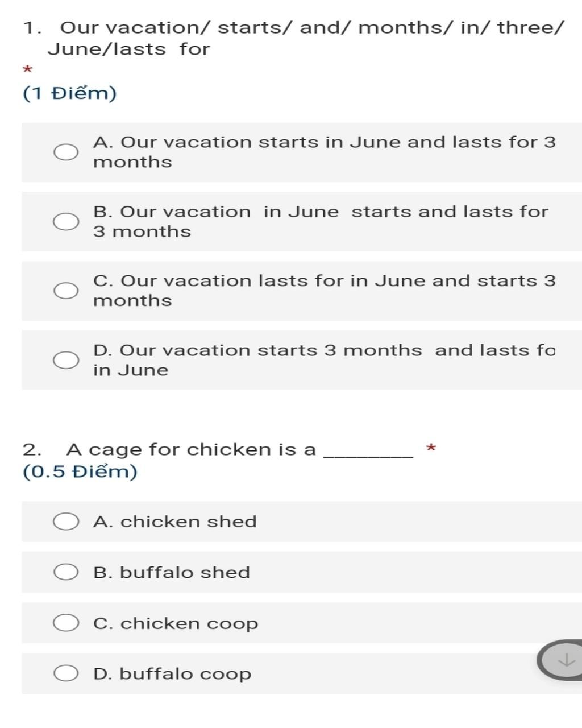Choose the 'chicken coop' radio button
The width and height of the screenshot is (582, 728).
[66, 623]
